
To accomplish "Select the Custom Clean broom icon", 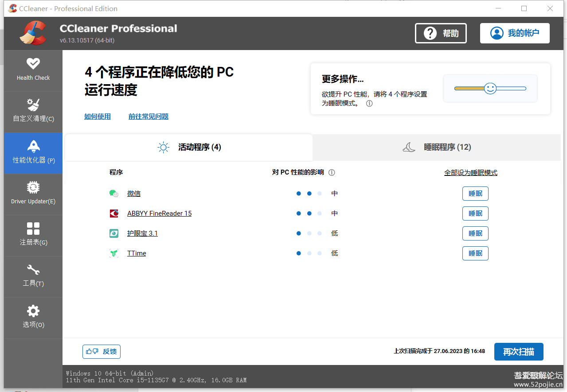I will pyautogui.click(x=33, y=105).
